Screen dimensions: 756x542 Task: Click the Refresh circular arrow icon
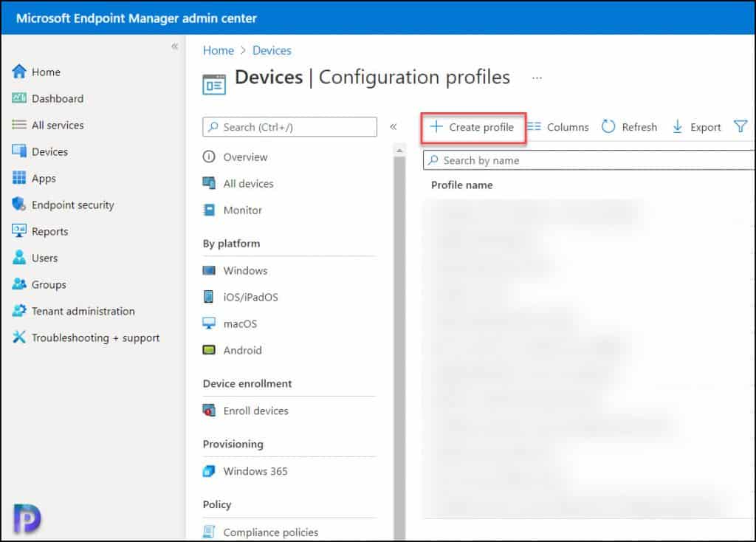608,126
